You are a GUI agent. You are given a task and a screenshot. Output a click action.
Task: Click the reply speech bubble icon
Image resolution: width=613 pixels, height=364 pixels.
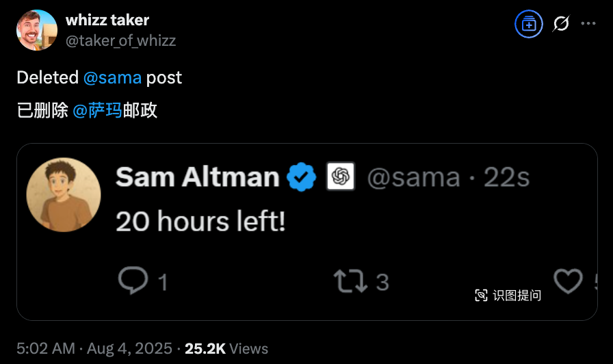pyautogui.click(x=133, y=281)
